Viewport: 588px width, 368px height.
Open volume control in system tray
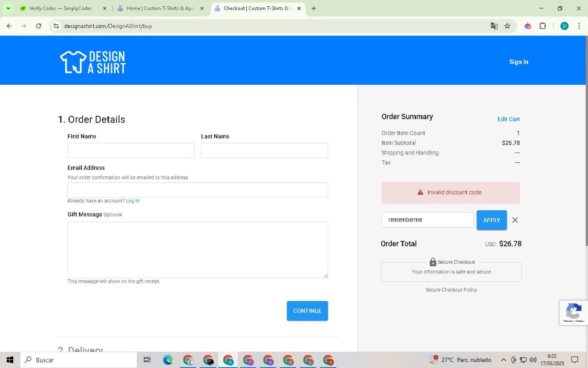click(x=533, y=360)
